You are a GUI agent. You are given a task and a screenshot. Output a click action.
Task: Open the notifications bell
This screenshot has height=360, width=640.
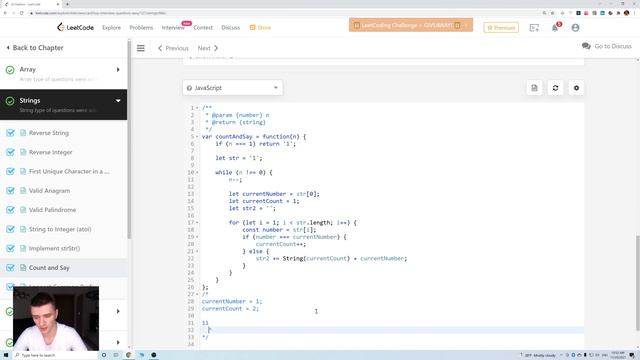(555, 28)
